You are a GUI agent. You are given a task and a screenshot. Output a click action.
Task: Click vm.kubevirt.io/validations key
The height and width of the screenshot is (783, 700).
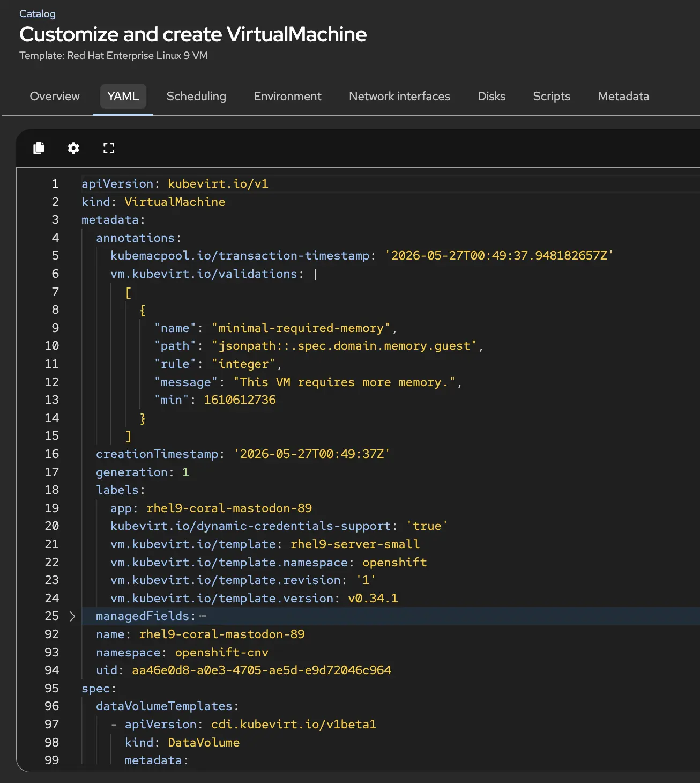click(204, 274)
